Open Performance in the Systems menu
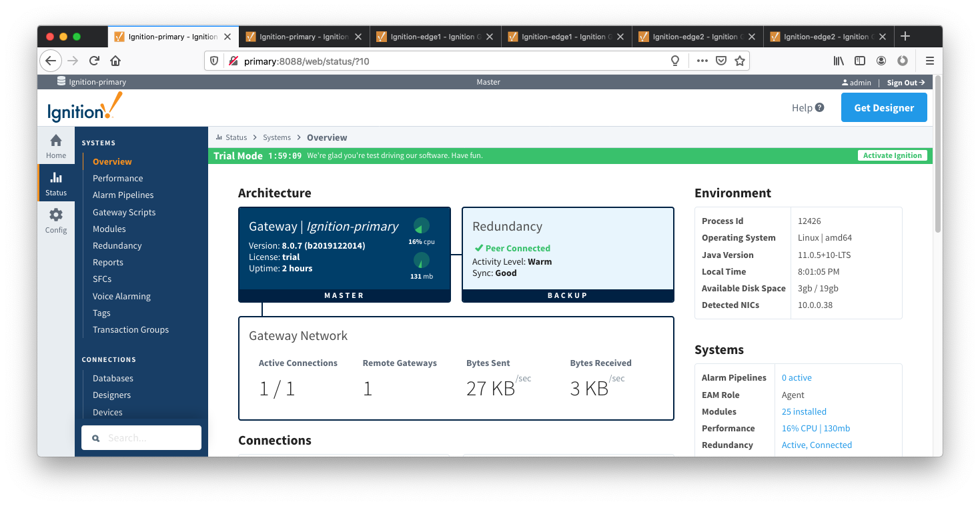980x506 pixels. coord(117,178)
